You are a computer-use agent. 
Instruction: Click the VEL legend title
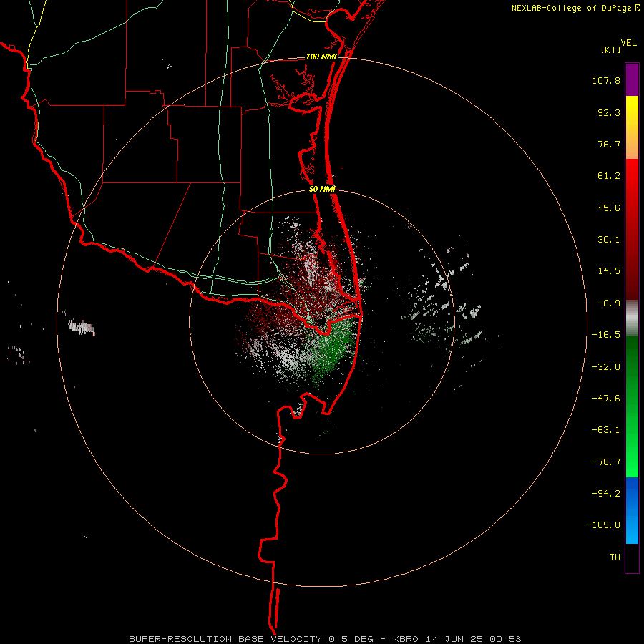tap(629, 43)
